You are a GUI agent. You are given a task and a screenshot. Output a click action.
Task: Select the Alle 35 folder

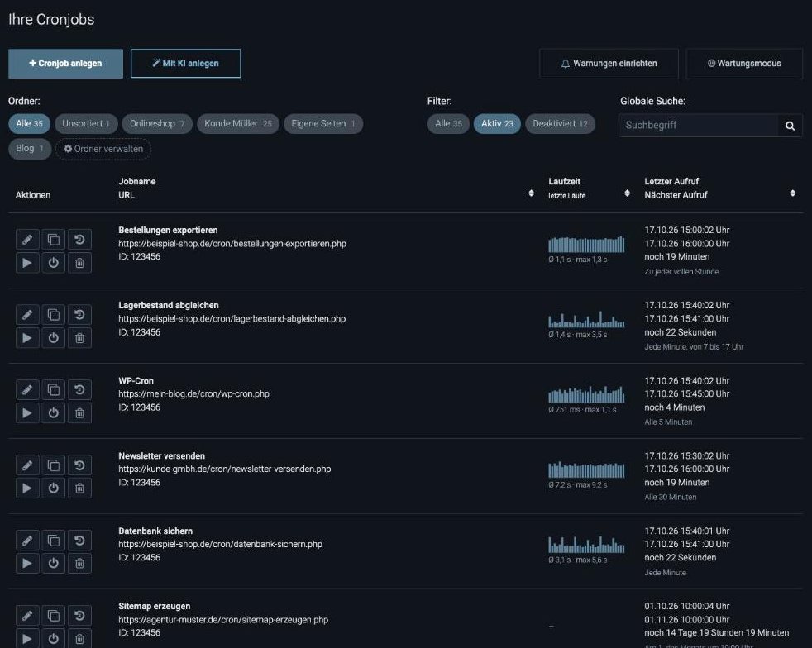click(29, 124)
